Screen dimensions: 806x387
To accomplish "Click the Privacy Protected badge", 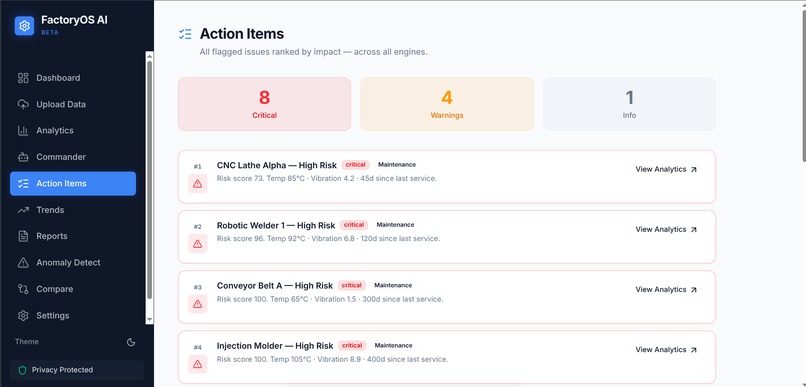I will [77, 370].
